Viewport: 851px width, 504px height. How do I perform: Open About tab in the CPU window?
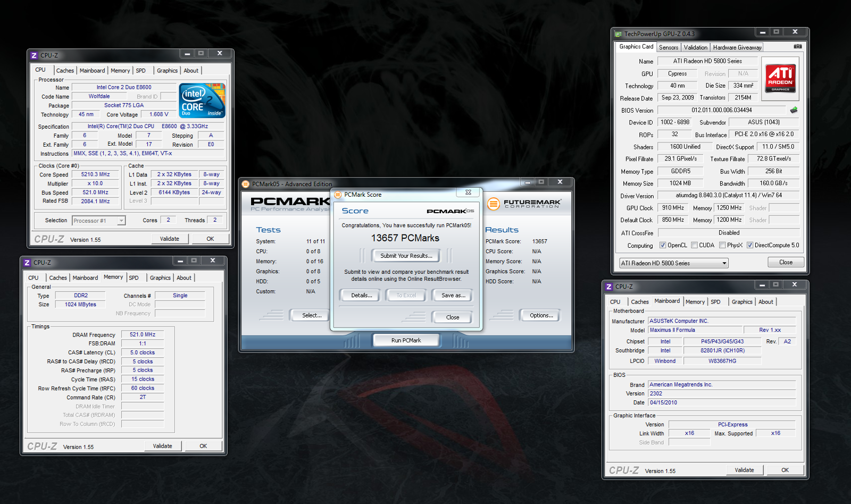(x=191, y=71)
